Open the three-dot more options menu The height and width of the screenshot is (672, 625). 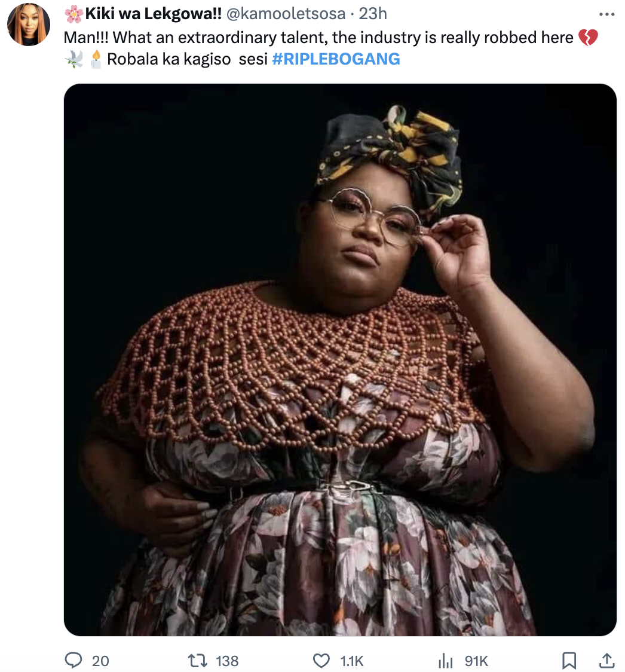(x=606, y=14)
